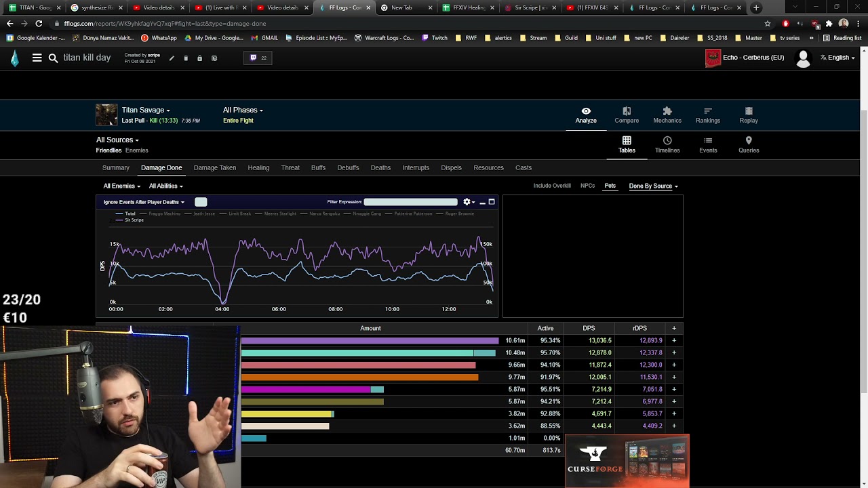Expand the All Phases dropdown
Screen dimensions: 868x488
tap(243, 110)
